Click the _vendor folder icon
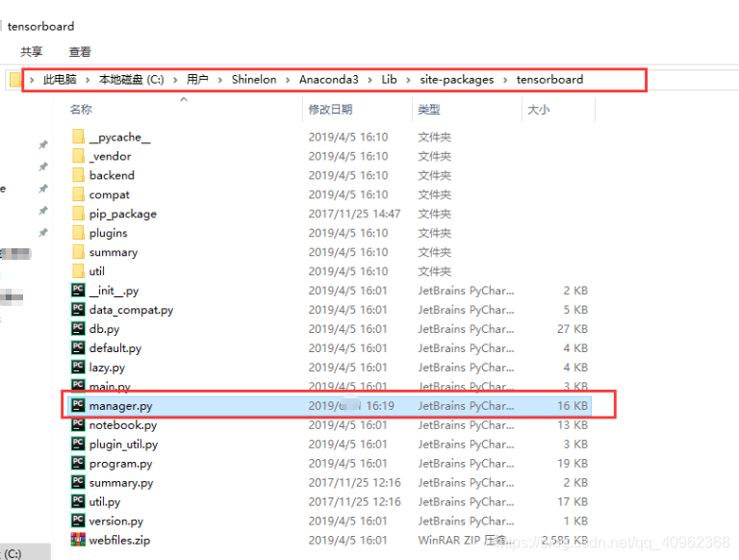This screenshot has width=739, height=560. coord(78,156)
